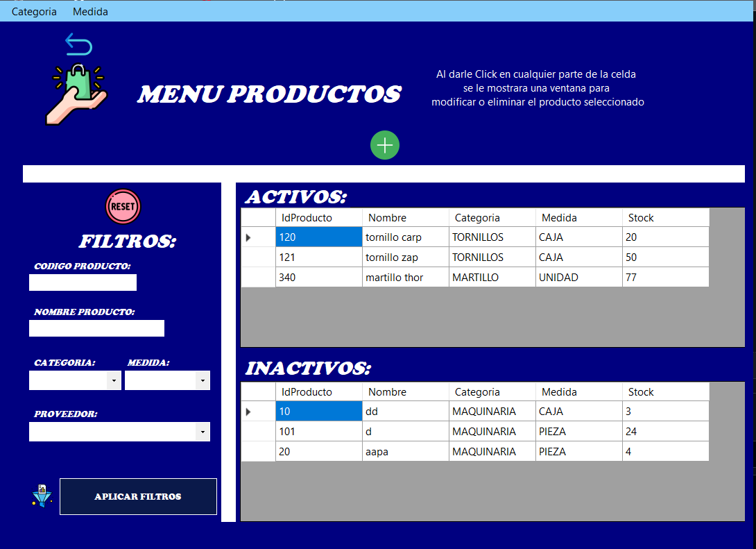Screen dimensions: 756x549
Task: Open the Medida menu in the menu bar
Action: tap(89, 11)
